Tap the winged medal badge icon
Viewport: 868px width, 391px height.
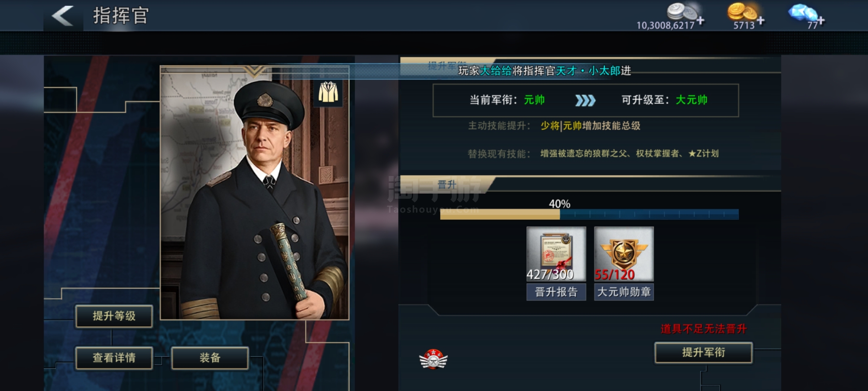[x=433, y=359]
